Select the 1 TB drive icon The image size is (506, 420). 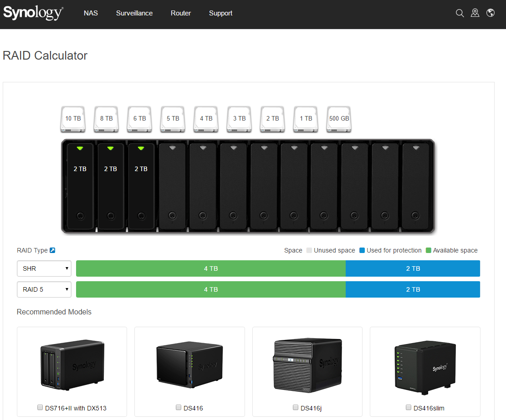pyautogui.click(x=305, y=119)
